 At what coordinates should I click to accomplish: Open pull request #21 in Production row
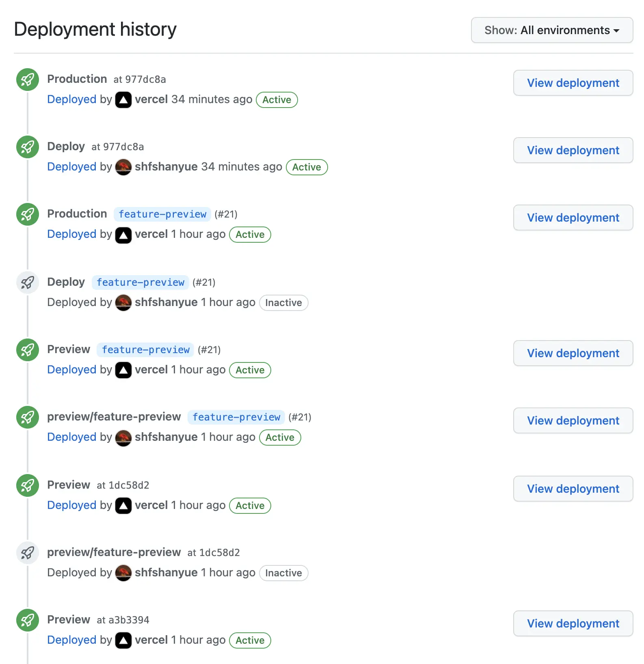coord(226,214)
